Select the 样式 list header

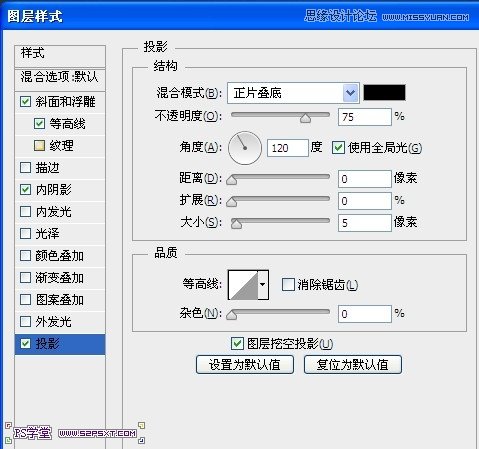60,56
